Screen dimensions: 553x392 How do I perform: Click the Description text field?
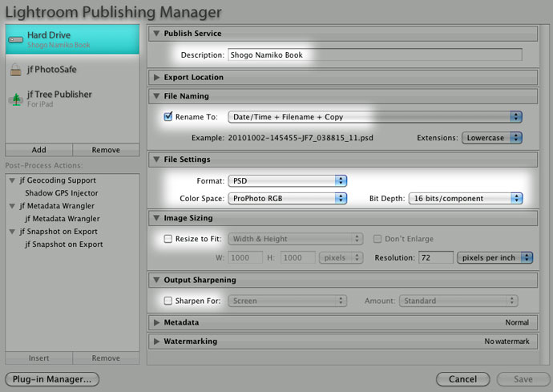375,55
